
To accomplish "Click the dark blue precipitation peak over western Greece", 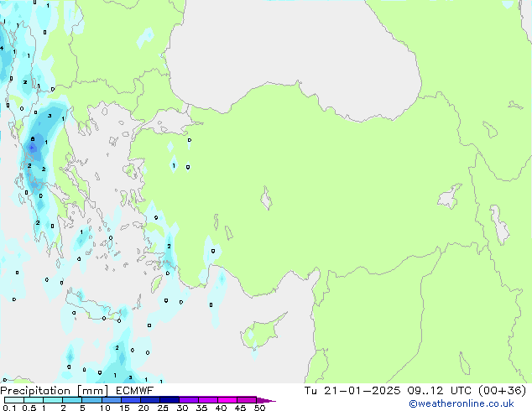I will [33, 148].
